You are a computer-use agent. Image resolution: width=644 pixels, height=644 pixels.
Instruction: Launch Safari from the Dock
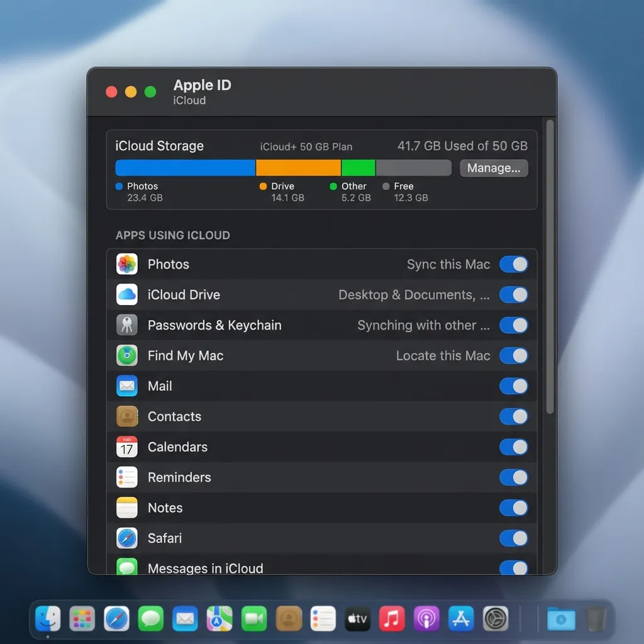pos(116,618)
